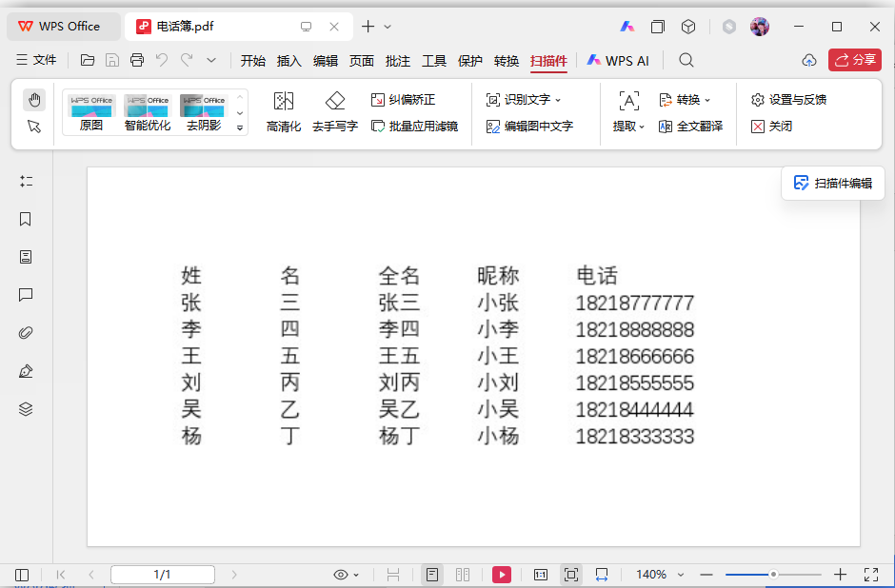The image size is (895, 588).
Task: Expand the filter gallery list
Action: (240, 128)
